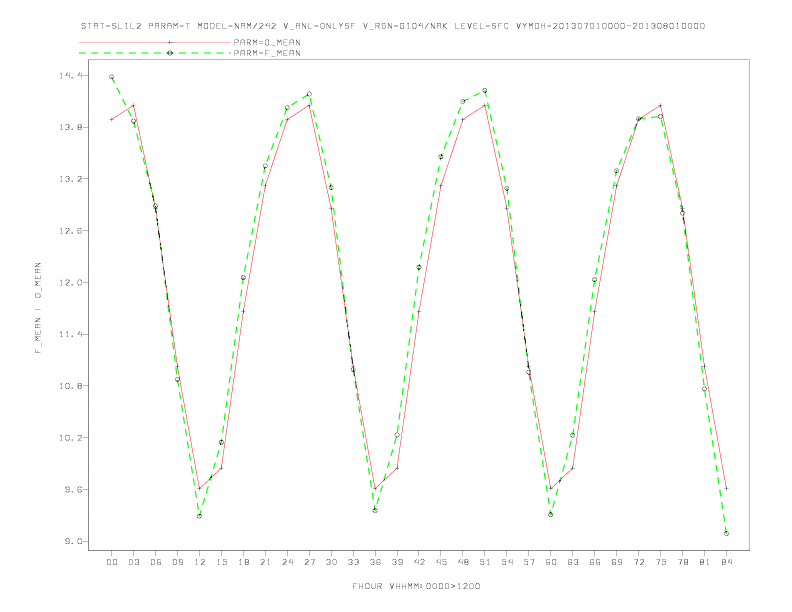This screenshot has height=612, width=792.
Task: Click the PARM=F_MEAN legend label
Action: (267, 53)
